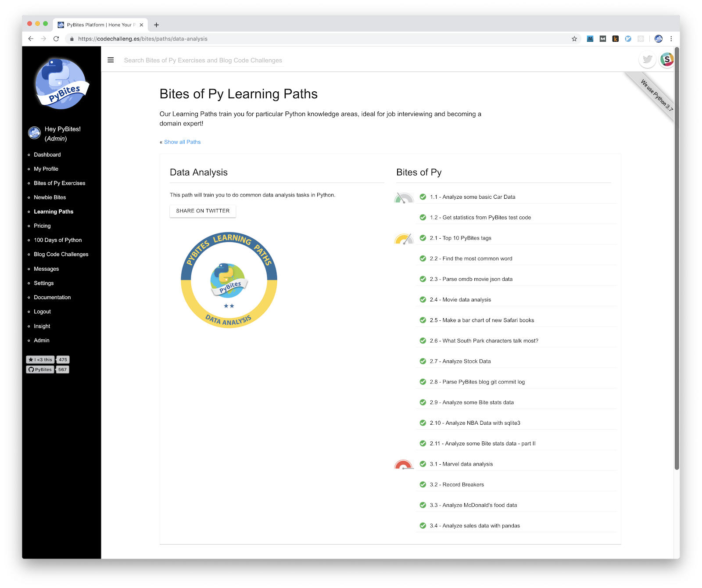Click Logout in sidebar
Screen dimensions: 702x588
click(x=42, y=312)
